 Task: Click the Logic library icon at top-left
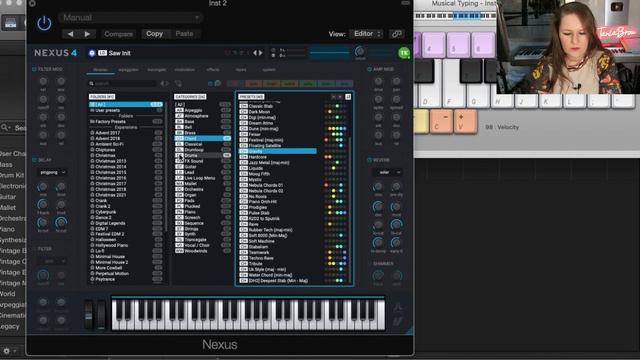pyautogui.click(x=11, y=23)
